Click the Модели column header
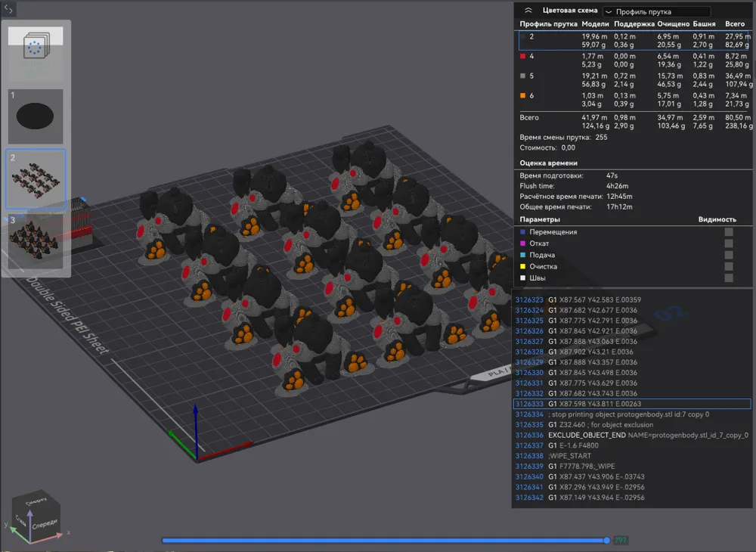 point(595,23)
